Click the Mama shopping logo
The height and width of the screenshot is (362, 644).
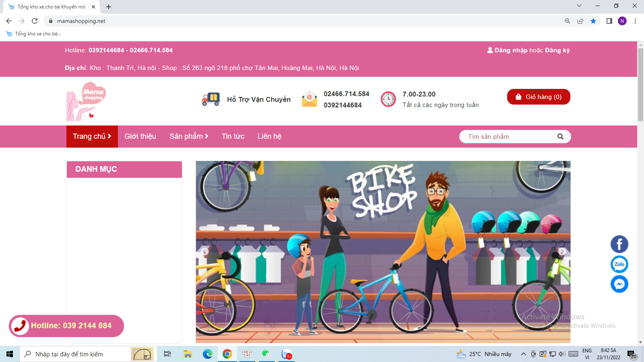point(86,101)
